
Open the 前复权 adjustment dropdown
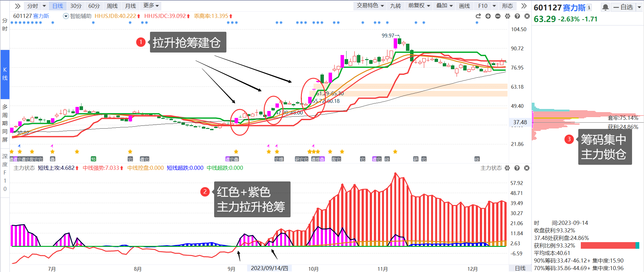click(419, 6)
